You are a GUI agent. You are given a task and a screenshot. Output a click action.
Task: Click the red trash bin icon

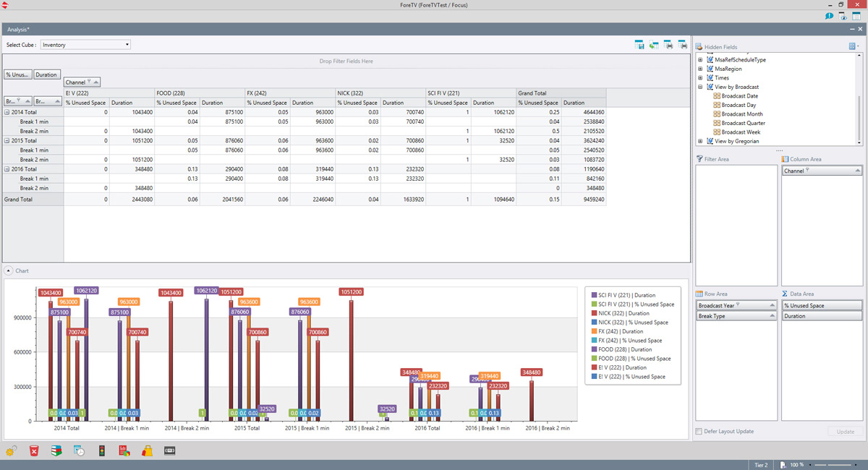(x=34, y=450)
